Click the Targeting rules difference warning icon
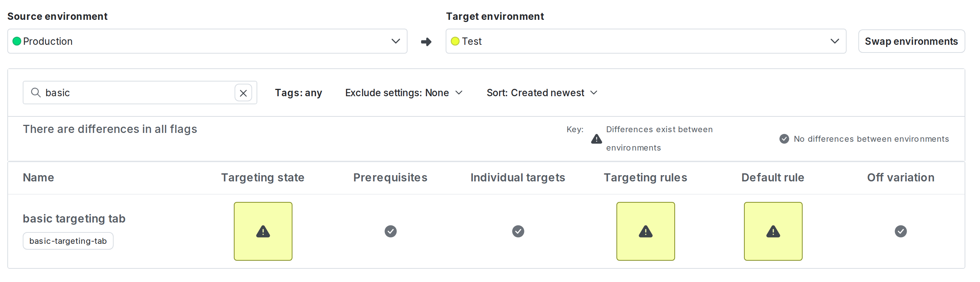980x282 pixels. (645, 231)
